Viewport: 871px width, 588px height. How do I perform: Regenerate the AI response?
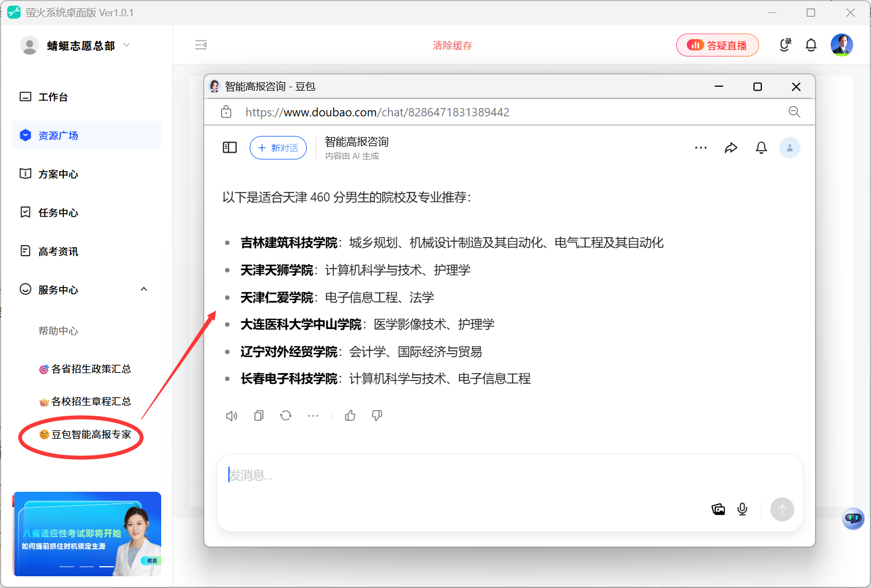click(x=285, y=416)
